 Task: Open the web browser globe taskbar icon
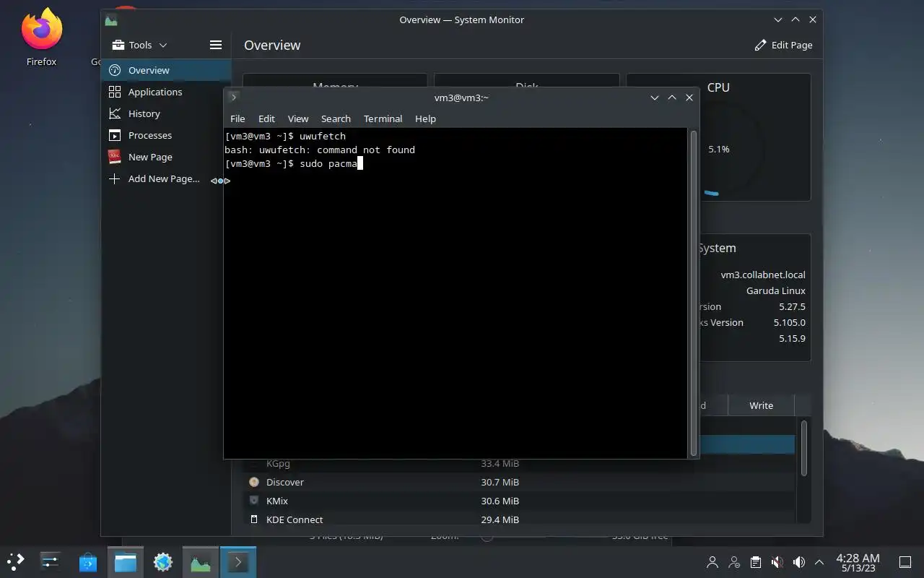163,561
